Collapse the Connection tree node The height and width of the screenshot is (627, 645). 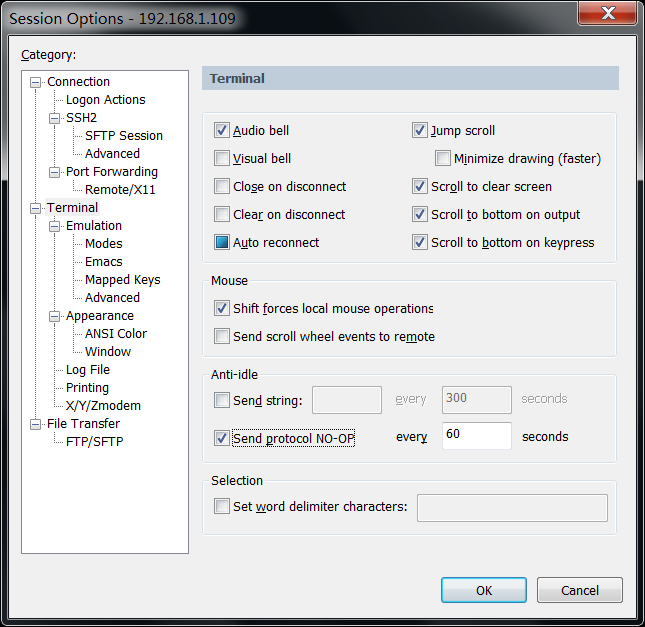(36, 82)
